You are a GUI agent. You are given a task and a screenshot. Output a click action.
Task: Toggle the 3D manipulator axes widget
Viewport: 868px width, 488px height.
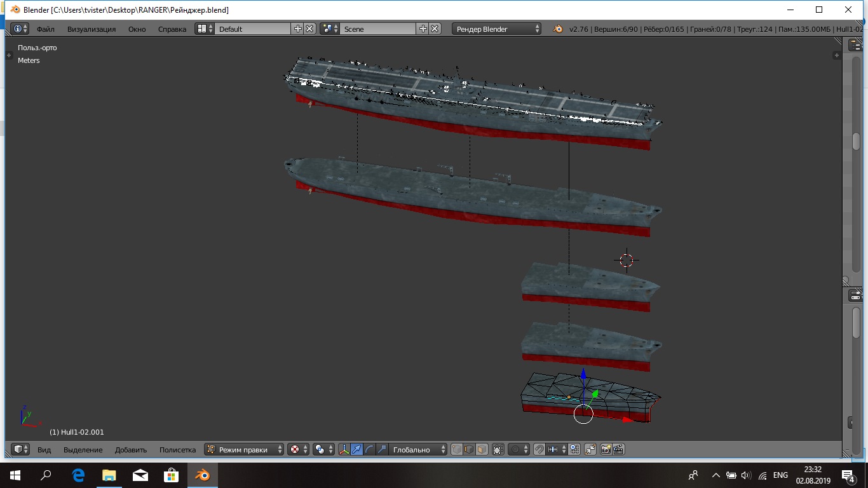(x=344, y=449)
